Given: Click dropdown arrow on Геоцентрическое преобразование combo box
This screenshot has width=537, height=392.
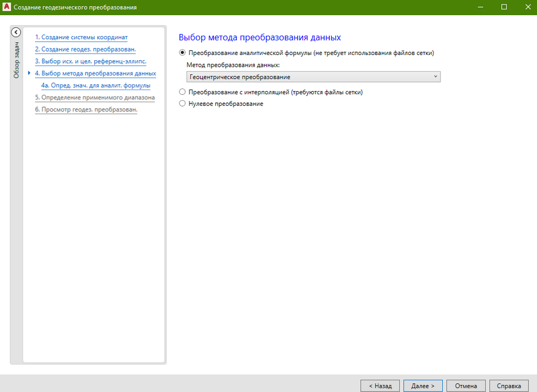Looking at the screenshot, I should [x=435, y=77].
